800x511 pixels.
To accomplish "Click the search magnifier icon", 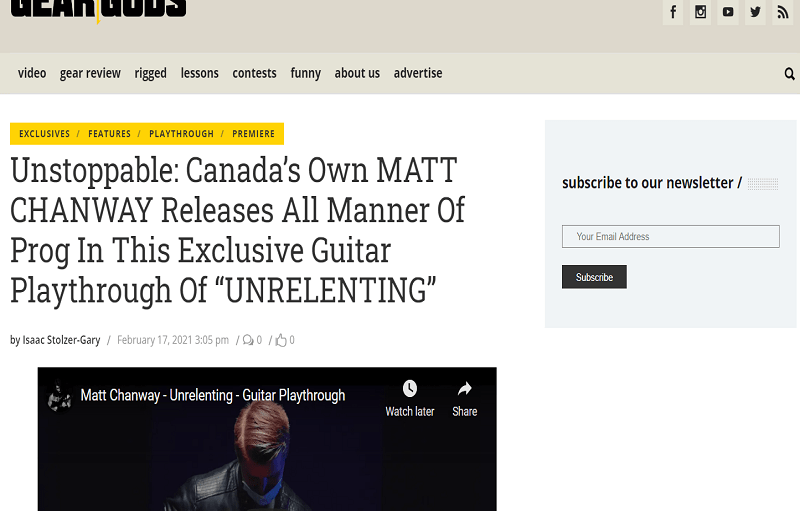I will click(789, 74).
